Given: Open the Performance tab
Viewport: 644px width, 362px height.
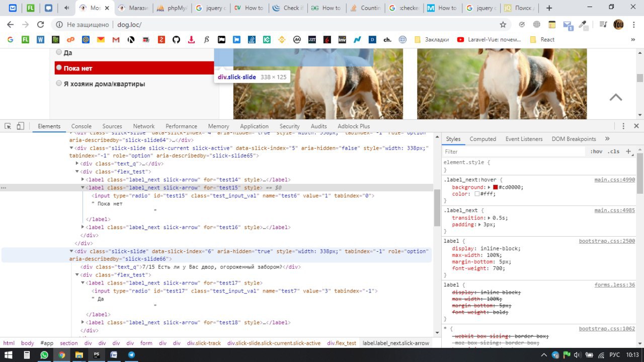Looking at the screenshot, I should tap(181, 126).
